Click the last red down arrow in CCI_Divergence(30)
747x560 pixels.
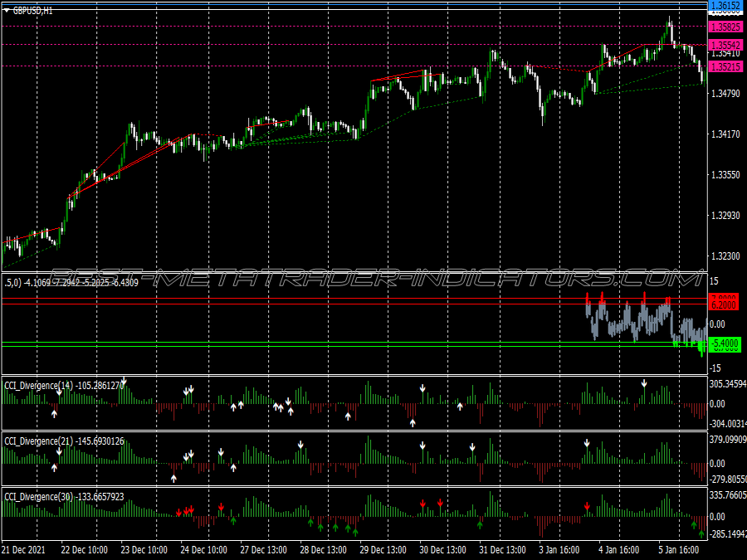click(587, 506)
